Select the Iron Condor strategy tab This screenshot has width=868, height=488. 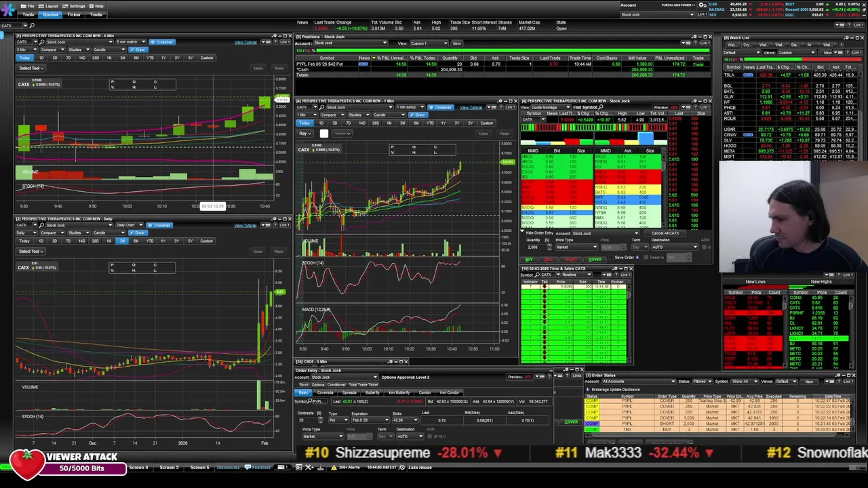(x=450, y=392)
